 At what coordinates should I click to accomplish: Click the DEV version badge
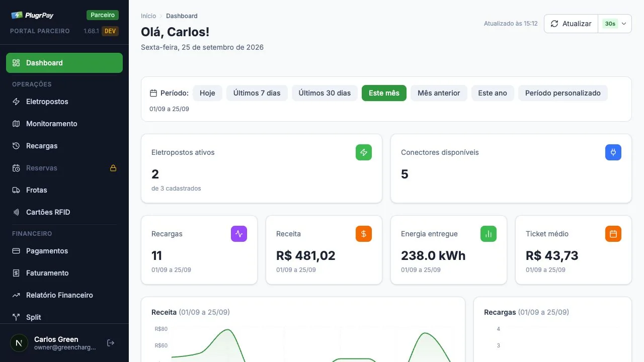pos(110,31)
